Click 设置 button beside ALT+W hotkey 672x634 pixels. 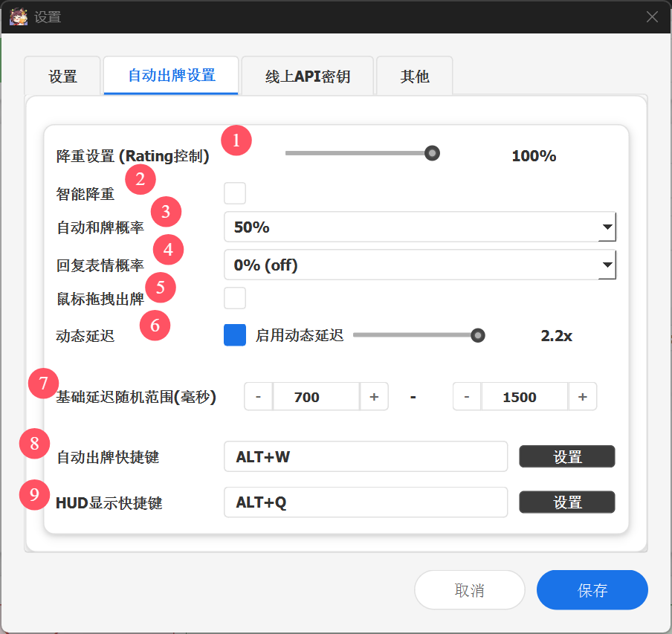[x=566, y=456]
